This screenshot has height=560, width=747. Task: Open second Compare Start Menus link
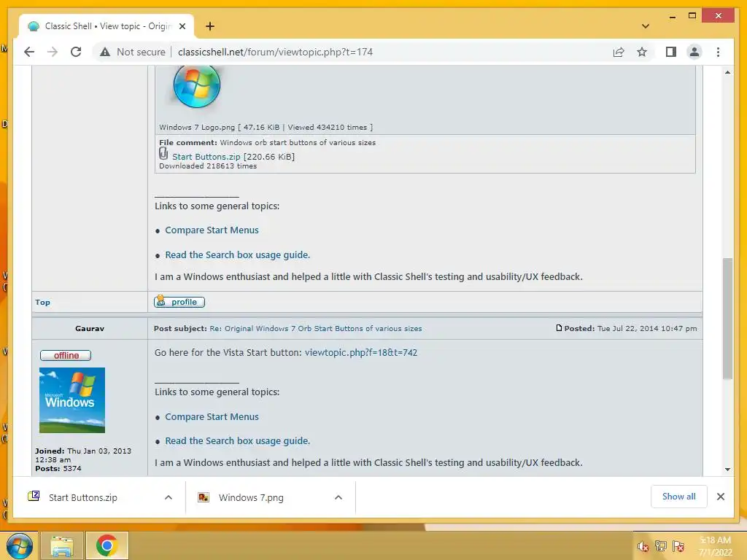212,416
